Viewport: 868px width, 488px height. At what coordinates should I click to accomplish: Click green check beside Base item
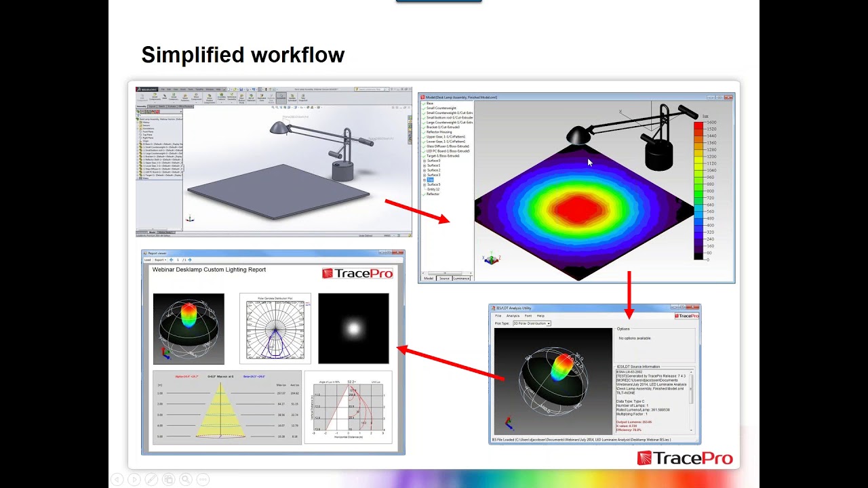click(x=424, y=104)
